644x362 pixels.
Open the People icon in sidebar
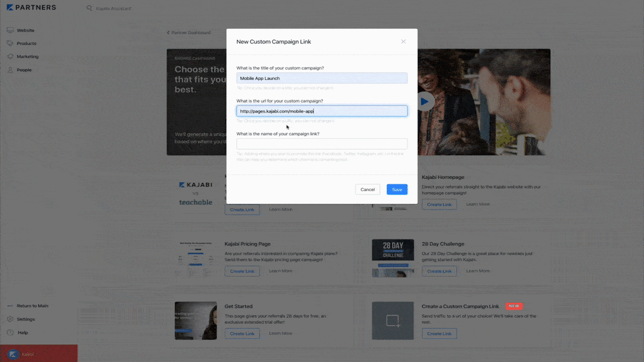coord(10,70)
